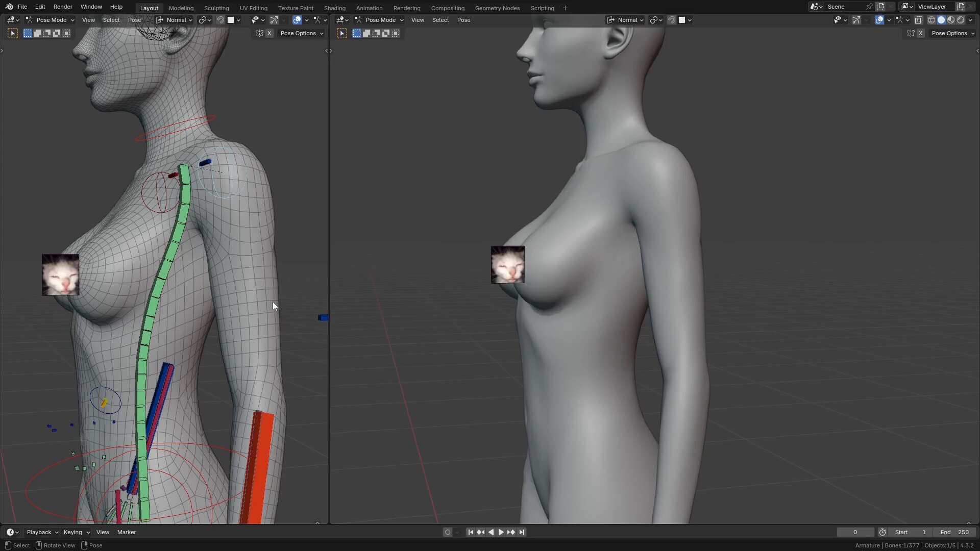980x551 pixels.
Task: Select wireframe viewport shading in right viewport
Action: (x=932, y=20)
